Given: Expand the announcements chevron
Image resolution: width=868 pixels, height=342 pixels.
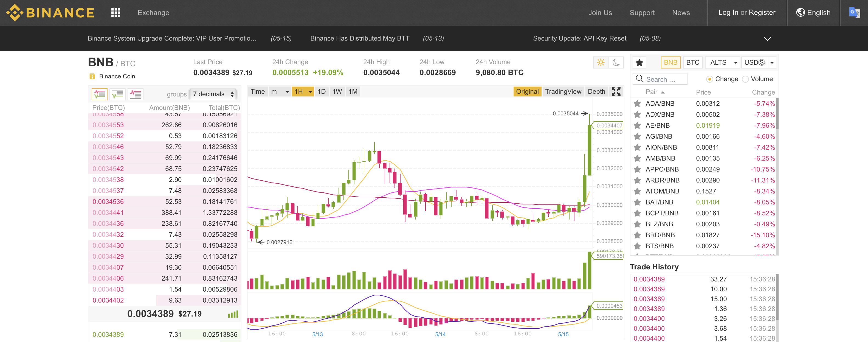Looking at the screenshot, I should tap(767, 39).
